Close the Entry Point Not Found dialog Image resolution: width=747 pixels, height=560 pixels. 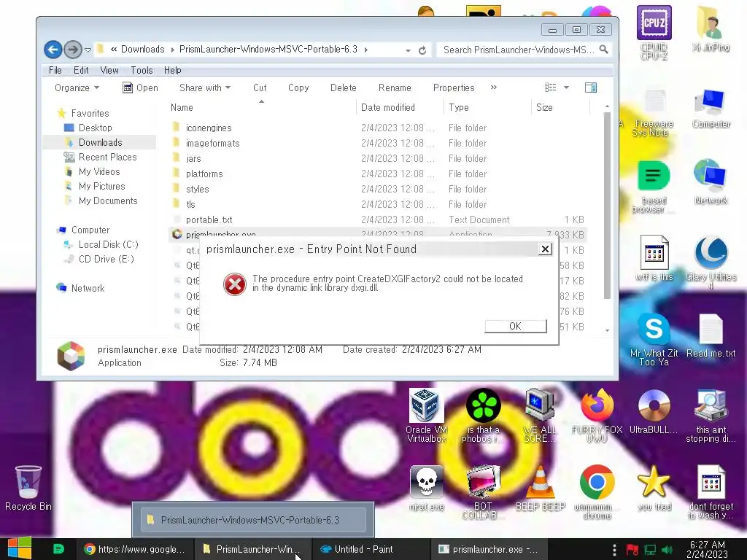545,249
